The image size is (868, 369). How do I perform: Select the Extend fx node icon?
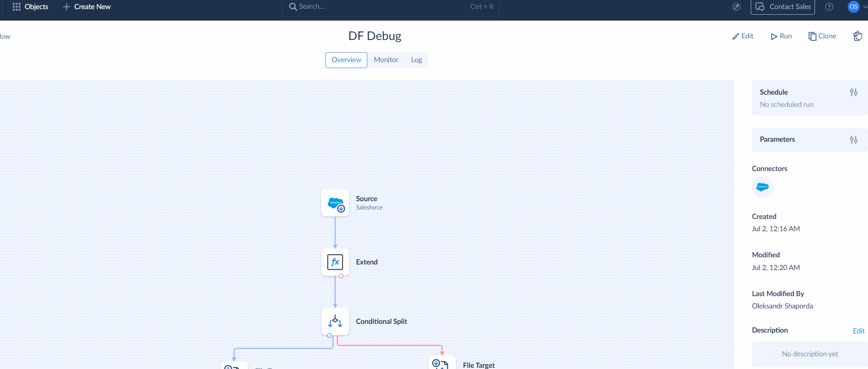click(335, 262)
